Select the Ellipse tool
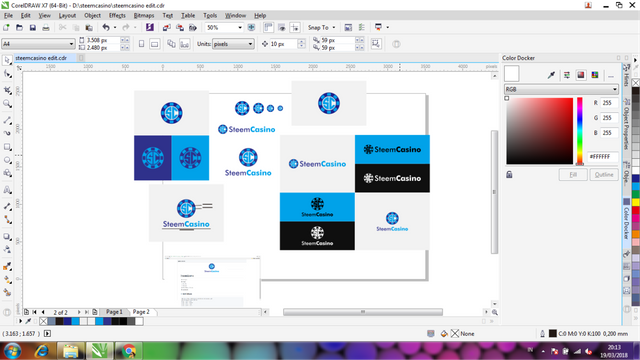The height and width of the screenshot is (360, 640). pos(7,160)
